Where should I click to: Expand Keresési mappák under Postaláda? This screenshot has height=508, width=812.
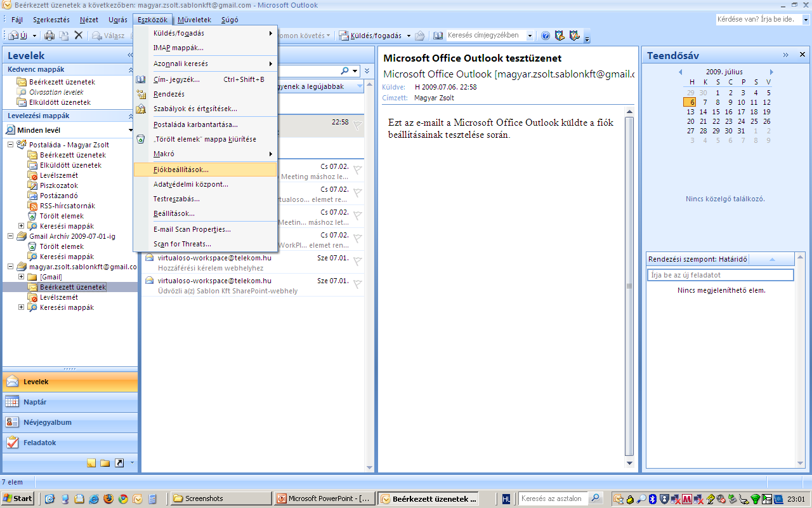21,226
